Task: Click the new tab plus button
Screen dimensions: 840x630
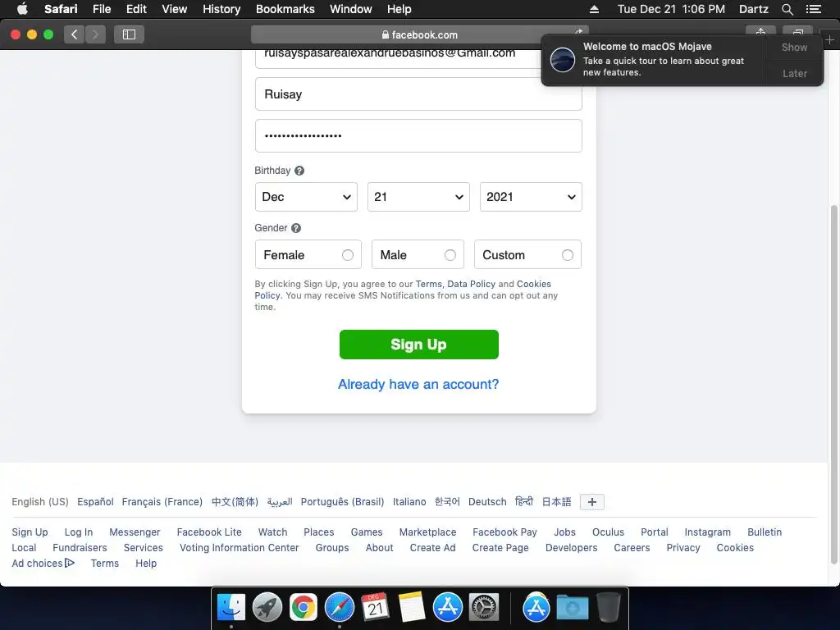Action: click(x=829, y=39)
